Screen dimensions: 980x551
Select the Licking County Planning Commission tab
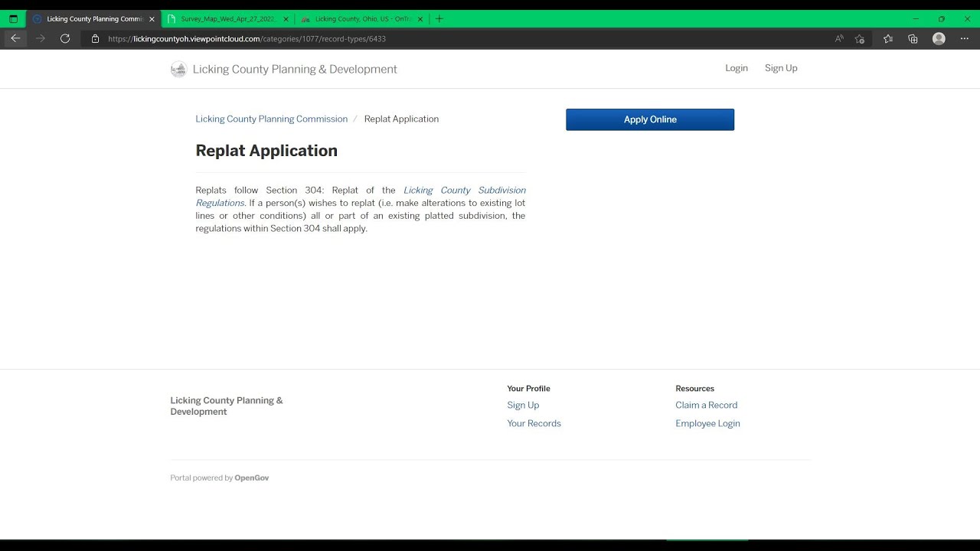93,18
